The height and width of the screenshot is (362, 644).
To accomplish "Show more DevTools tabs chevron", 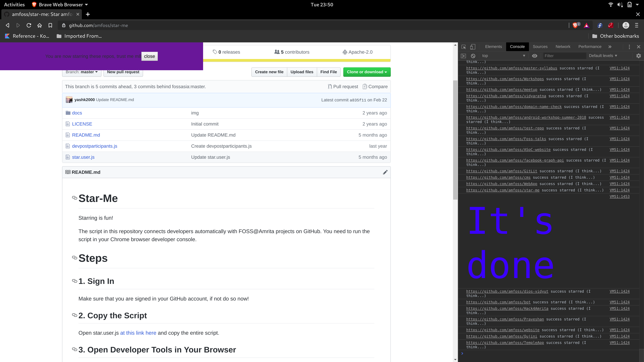I will coord(610,47).
